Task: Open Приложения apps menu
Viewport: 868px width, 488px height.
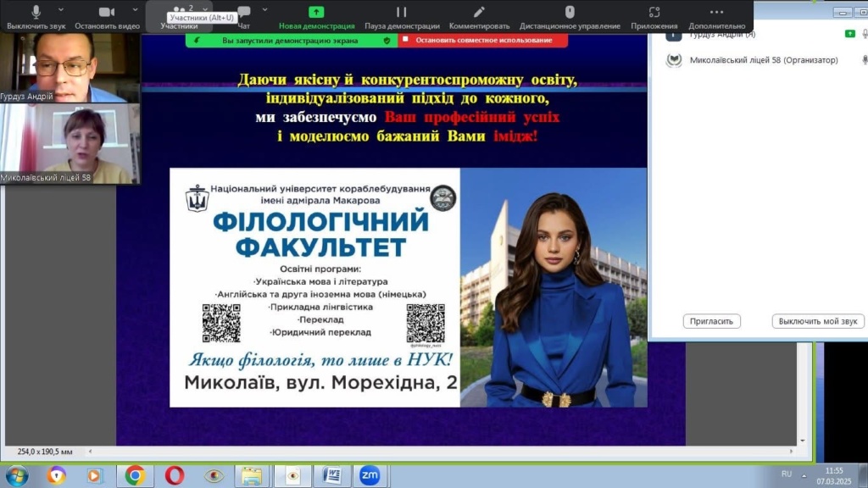Action: 654,17
